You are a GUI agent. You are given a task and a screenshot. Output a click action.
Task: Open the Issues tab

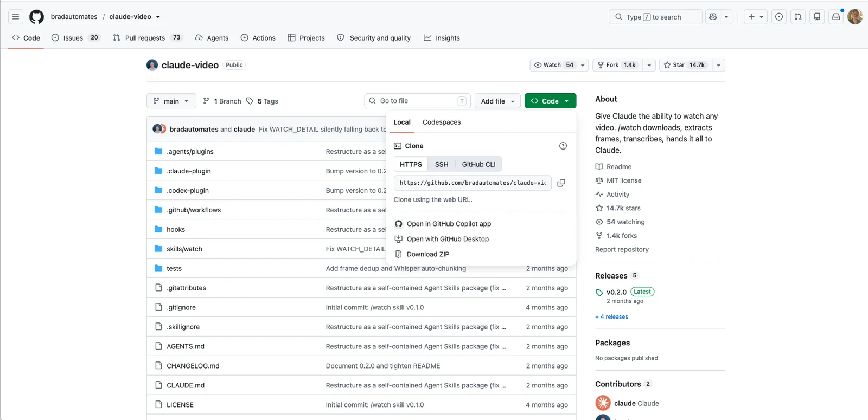pos(75,38)
